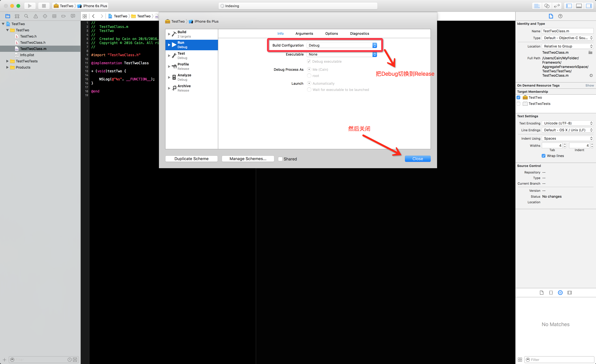The width and height of the screenshot is (596, 364).
Task: Show the Breakpoint navigator icon
Action: click(x=64, y=16)
